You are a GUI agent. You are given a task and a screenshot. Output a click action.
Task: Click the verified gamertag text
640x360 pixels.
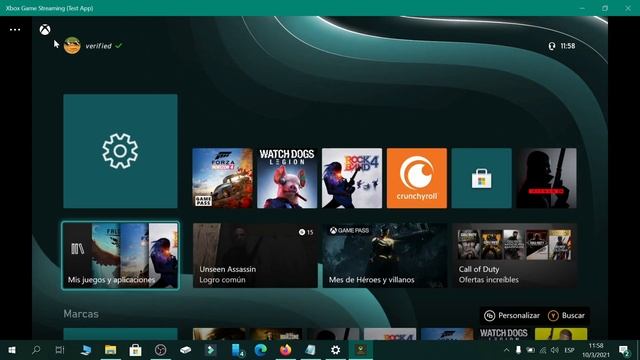(98, 46)
